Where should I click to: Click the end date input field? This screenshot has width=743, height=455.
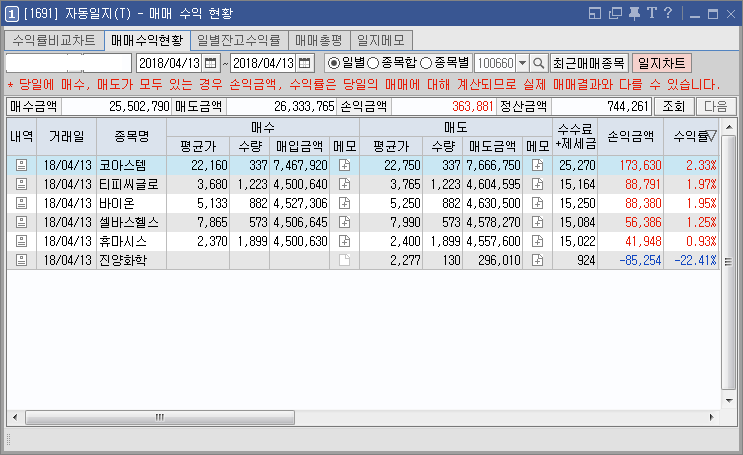[x=264, y=63]
